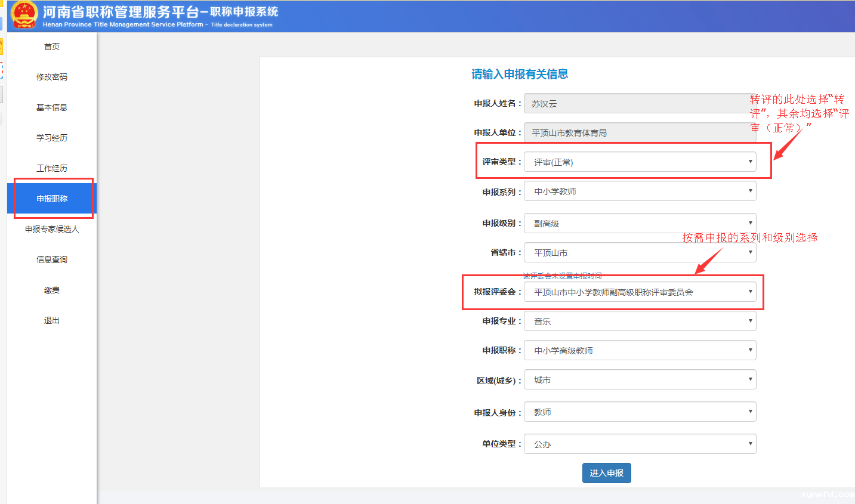Open the 省辖市 city dropdown

(640, 253)
